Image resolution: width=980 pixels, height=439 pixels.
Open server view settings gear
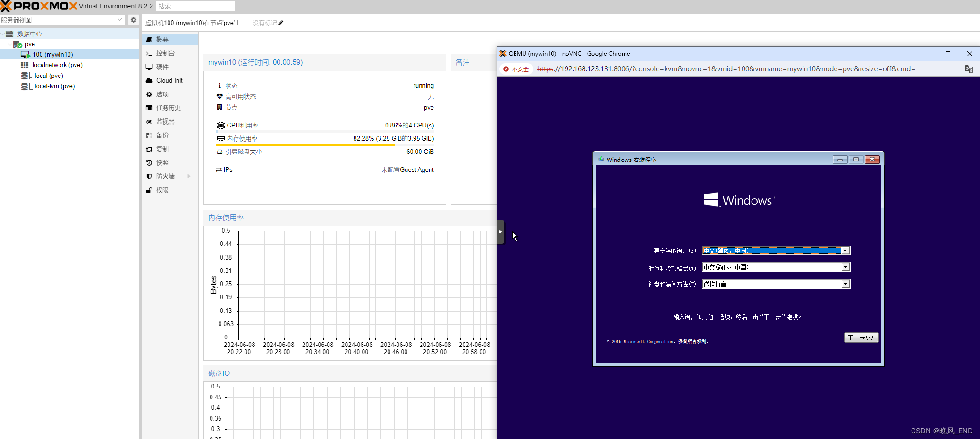[x=134, y=20]
